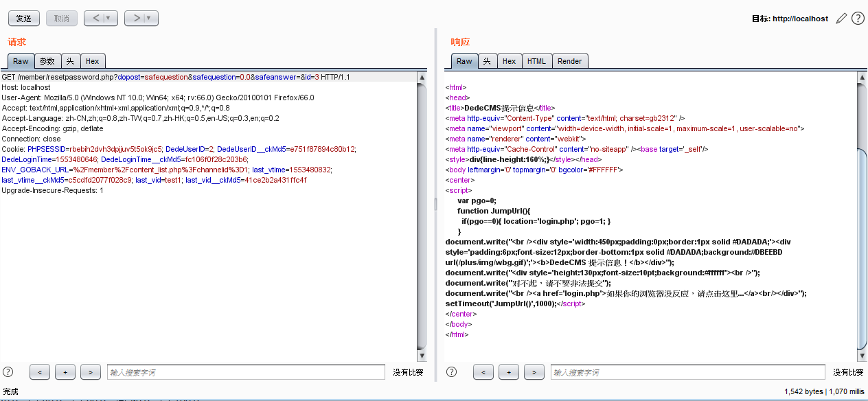The image size is (868, 401).
Task: Click the response pane scrollbar thumb
Action: [x=863, y=250]
